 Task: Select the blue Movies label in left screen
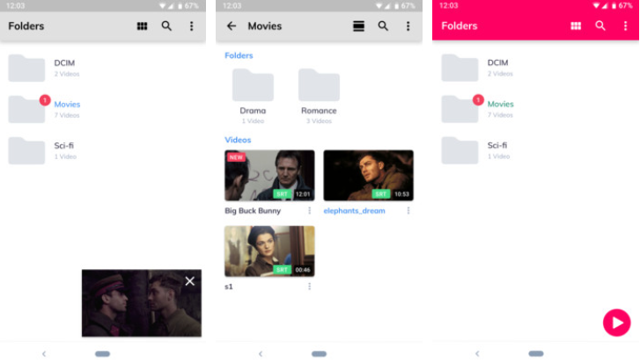click(67, 105)
